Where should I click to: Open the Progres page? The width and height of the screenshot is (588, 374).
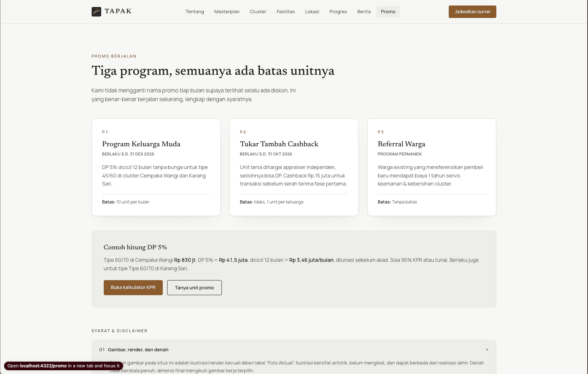[x=338, y=12]
